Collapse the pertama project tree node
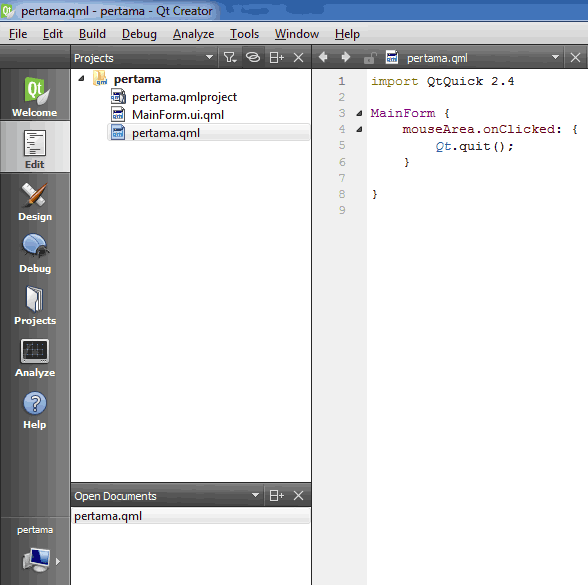588x585 pixels. [x=81, y=79]
